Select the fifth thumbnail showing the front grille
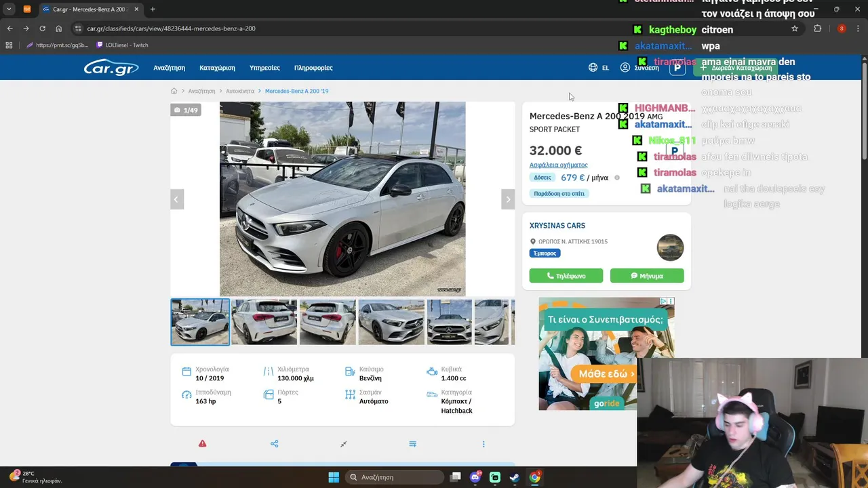This screenshot has height=488, width=868. [450, 322]
